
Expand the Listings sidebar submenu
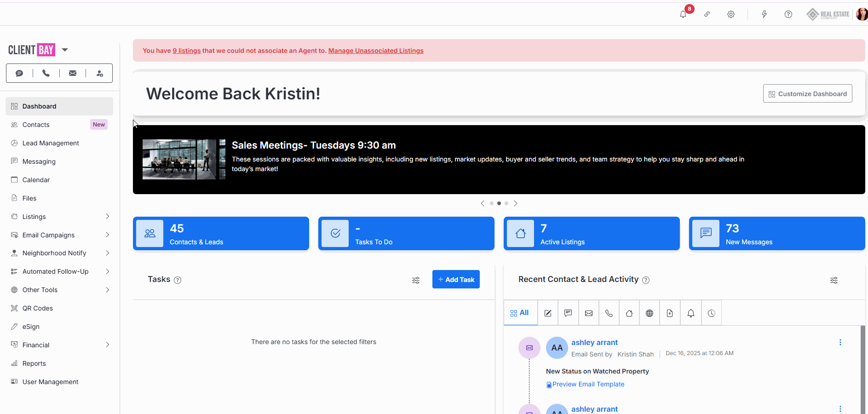pos(107,217)
